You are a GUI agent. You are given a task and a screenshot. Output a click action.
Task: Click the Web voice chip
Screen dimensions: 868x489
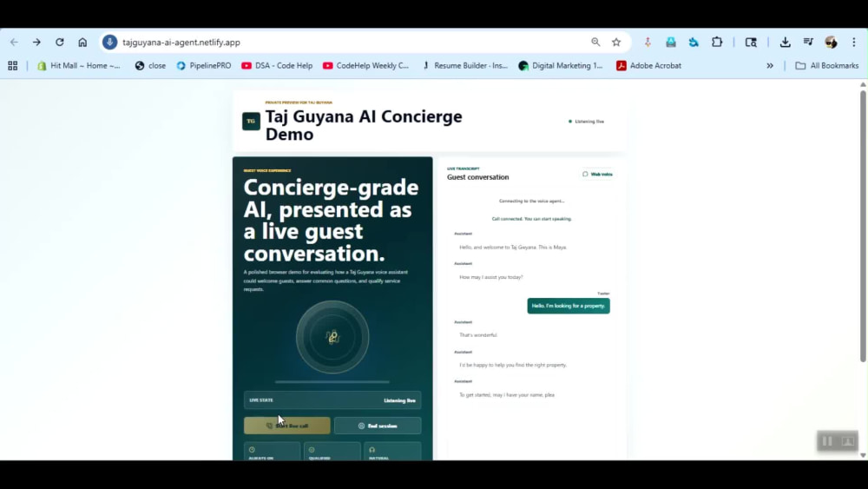[597, 174]
